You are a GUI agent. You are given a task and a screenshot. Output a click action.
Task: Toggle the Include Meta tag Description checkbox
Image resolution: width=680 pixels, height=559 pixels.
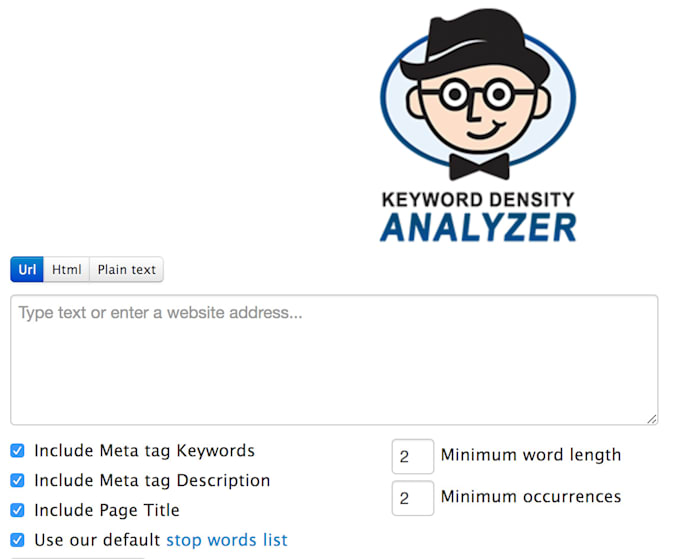pyautogui.click(x=18, y=481)
